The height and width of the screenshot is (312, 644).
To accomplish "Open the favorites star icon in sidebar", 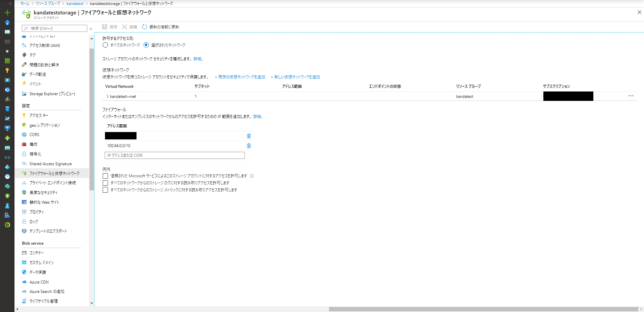I will click(x=7, y=51).
